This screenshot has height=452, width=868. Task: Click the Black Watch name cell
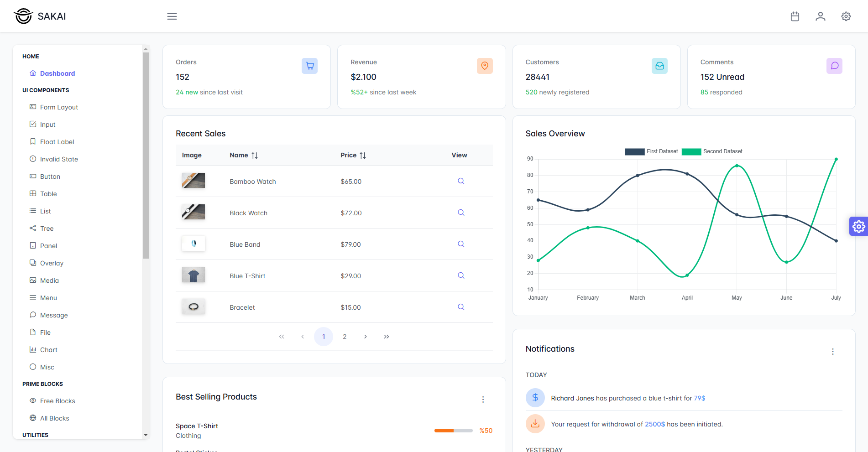[248, 213]
